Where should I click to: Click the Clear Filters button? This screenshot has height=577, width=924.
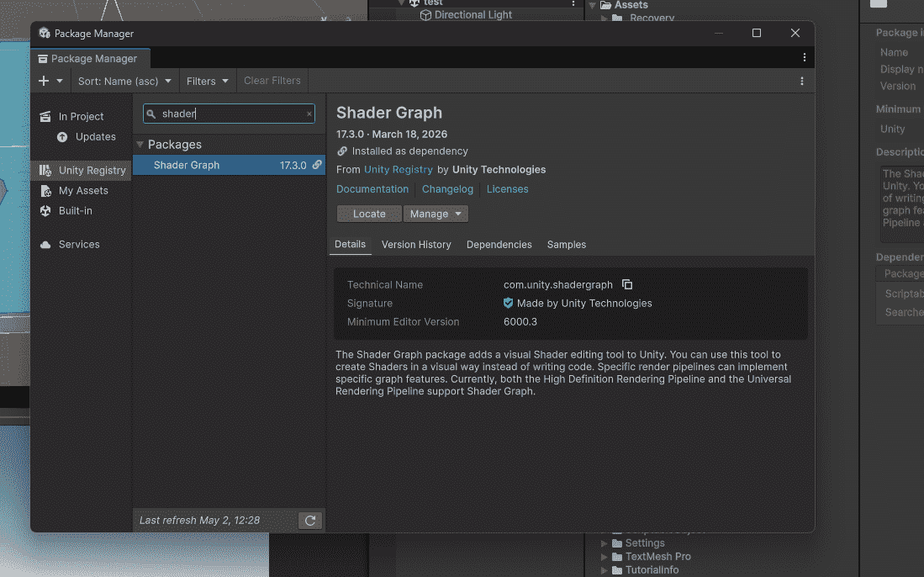[x=272, y=81]
